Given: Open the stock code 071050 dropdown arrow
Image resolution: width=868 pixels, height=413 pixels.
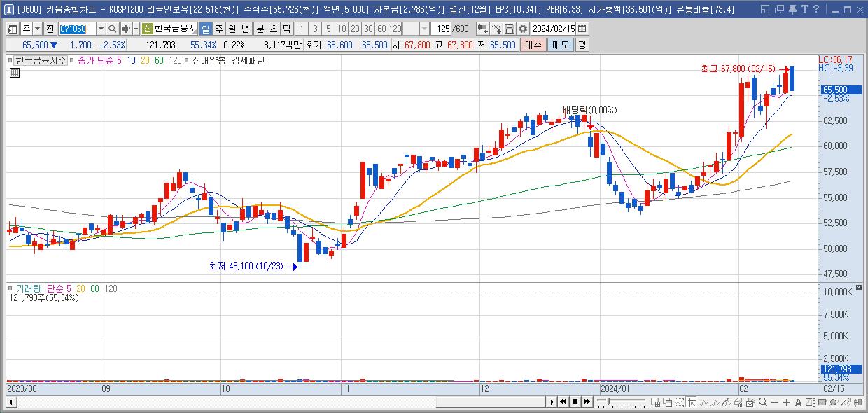Looking at the screenshot, I should tap(100, 29).
